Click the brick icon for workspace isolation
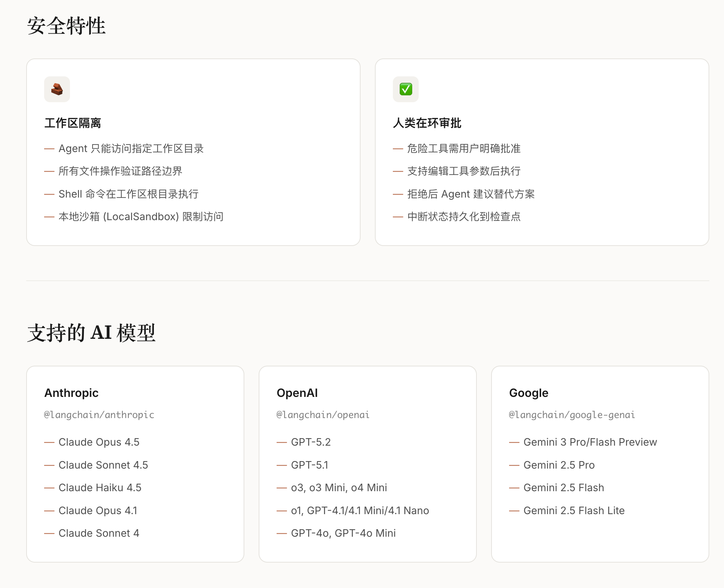This screenshot has height=588, width=724. pyautogui.click(x=57, y=89)
